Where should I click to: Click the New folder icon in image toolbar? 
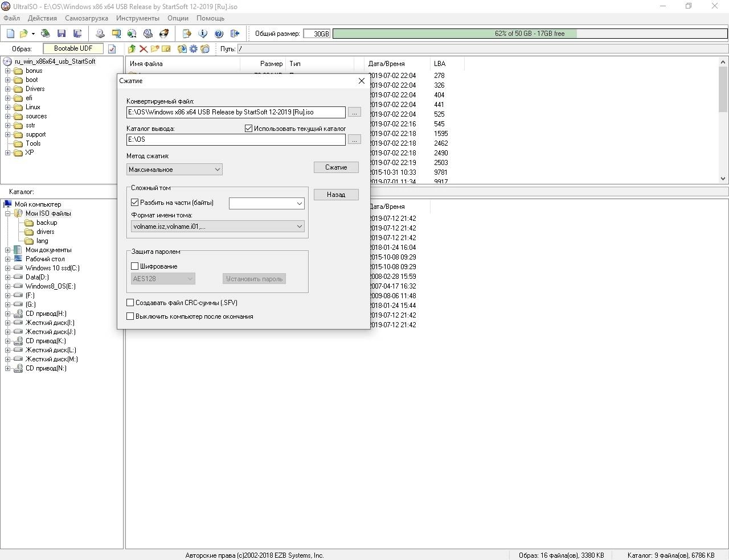point(155,49)
